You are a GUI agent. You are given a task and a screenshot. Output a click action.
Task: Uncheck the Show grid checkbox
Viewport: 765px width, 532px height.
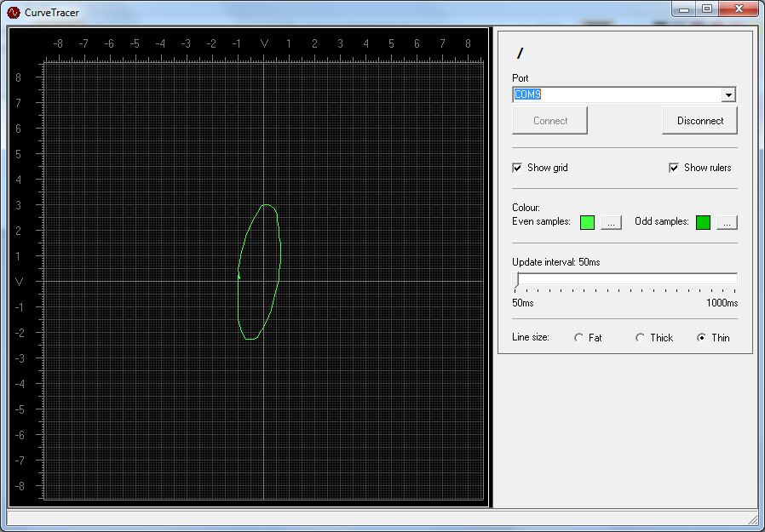point(517,168)
